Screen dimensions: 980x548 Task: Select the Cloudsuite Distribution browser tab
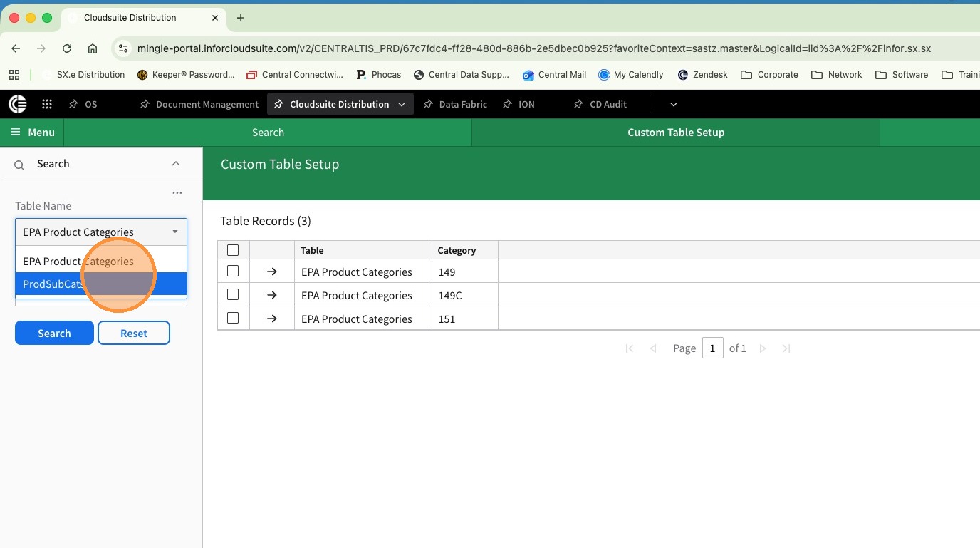[142, 18]
